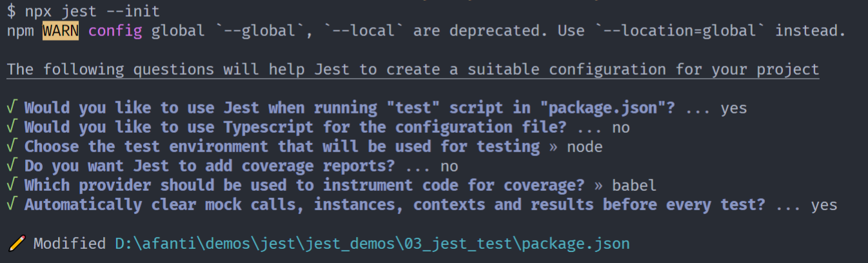Click the check mark before the Typescript question
Image resolution: width=868 pixels, height=263 pixels.
pos(12,127)
